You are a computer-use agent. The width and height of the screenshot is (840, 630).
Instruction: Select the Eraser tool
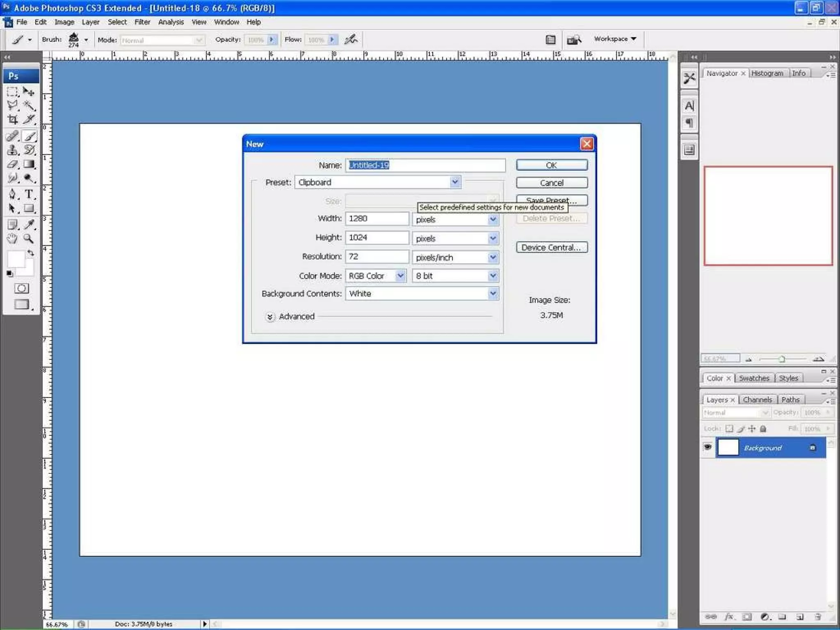[x=12, y=164]
